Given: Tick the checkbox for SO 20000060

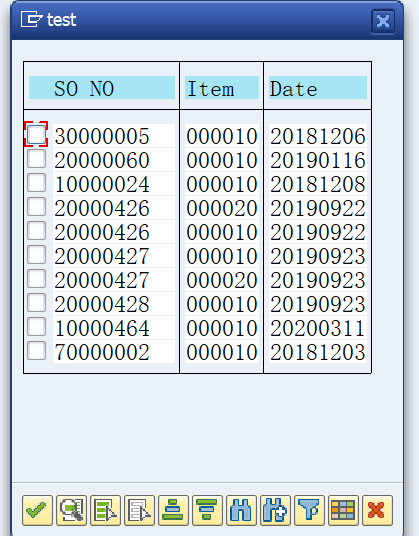Looking at the screenshot, I should (x=37, y=159).
